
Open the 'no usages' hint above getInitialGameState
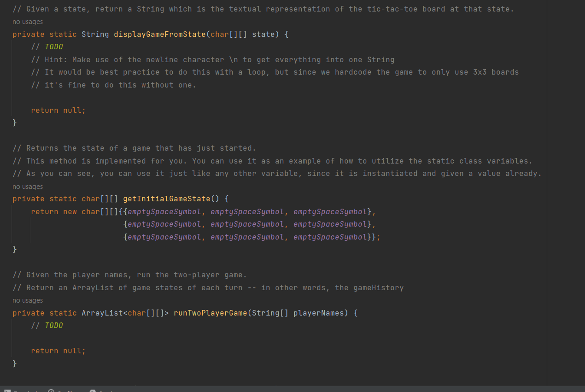point(28,187)
